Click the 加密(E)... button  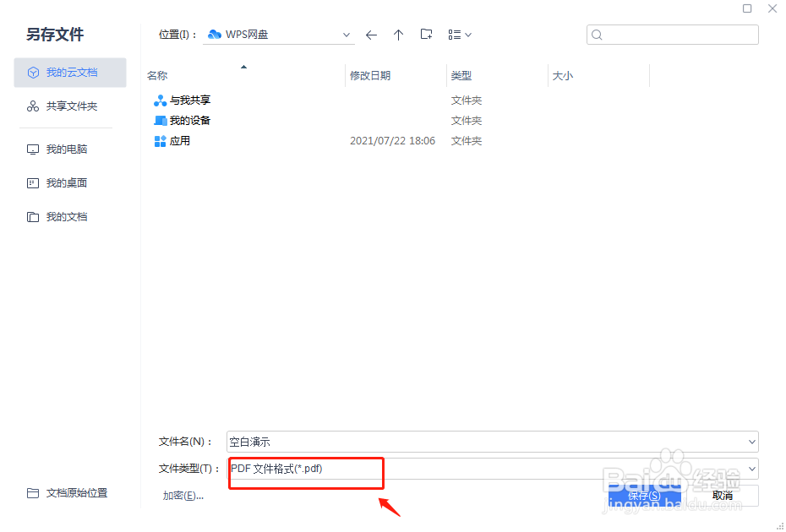coord(183,496)
